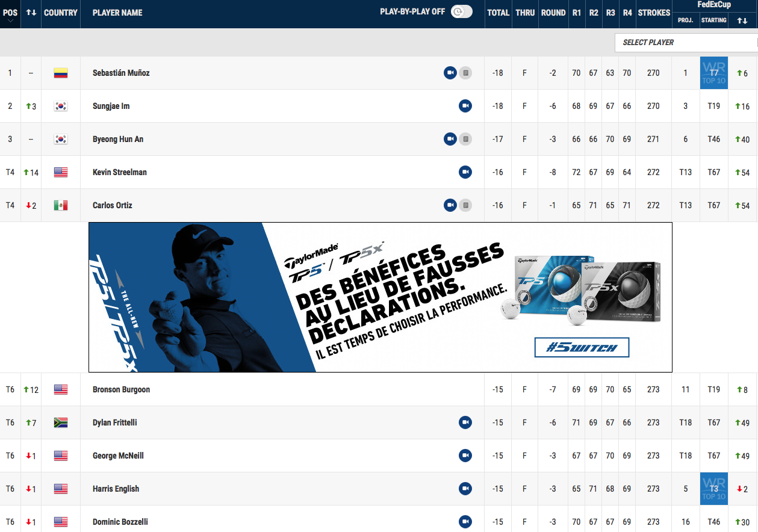Sort leaderboard by TOTAL column header

(x=498, y=13)
